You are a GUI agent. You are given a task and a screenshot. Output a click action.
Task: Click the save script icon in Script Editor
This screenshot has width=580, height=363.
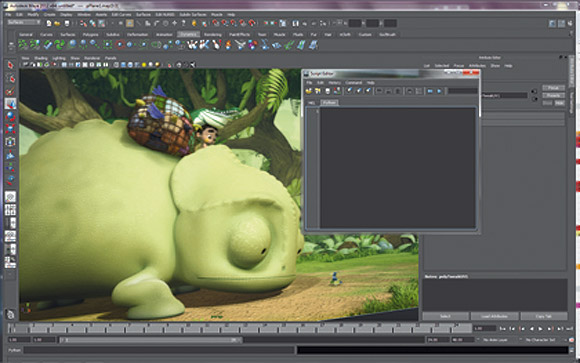point(327,91)
